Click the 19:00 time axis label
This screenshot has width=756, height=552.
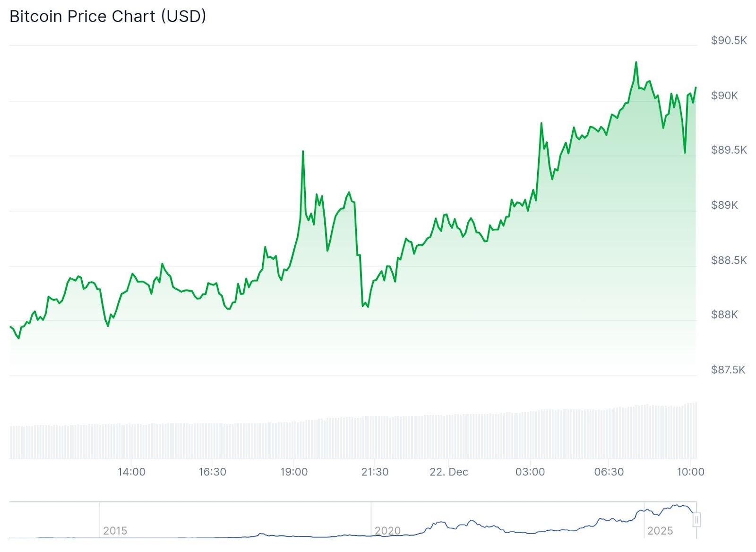coord(294,472)
